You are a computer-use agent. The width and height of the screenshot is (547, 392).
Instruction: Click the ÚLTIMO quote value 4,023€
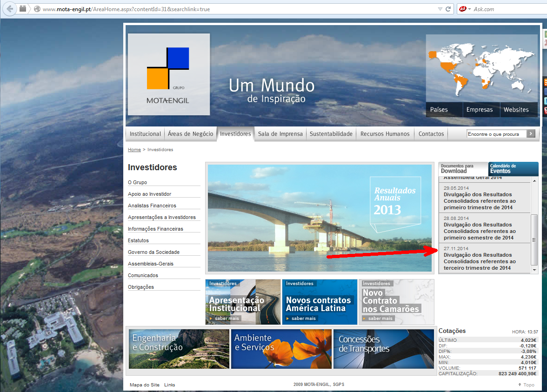pyautogui.click(x=528, y=340)
